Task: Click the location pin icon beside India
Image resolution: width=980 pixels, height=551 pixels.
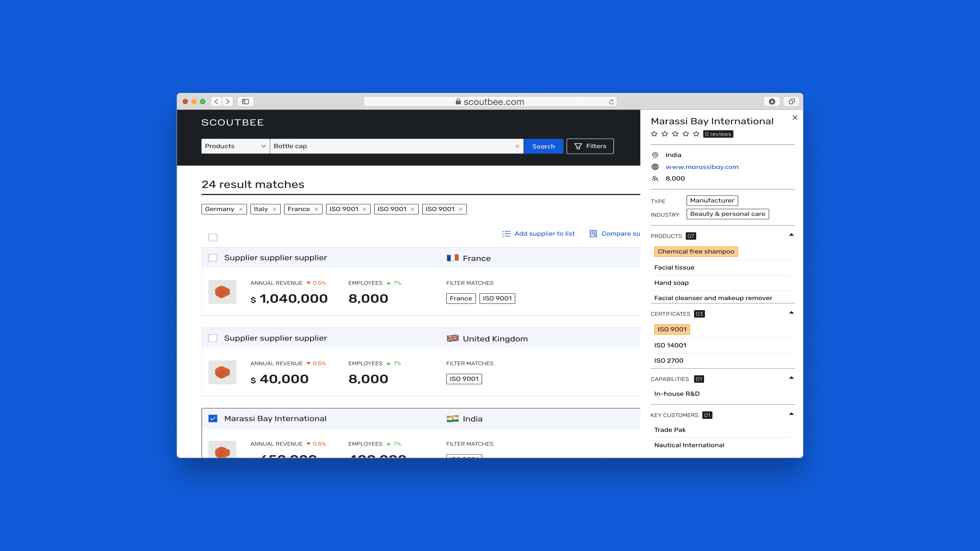Action: point(655,155)
